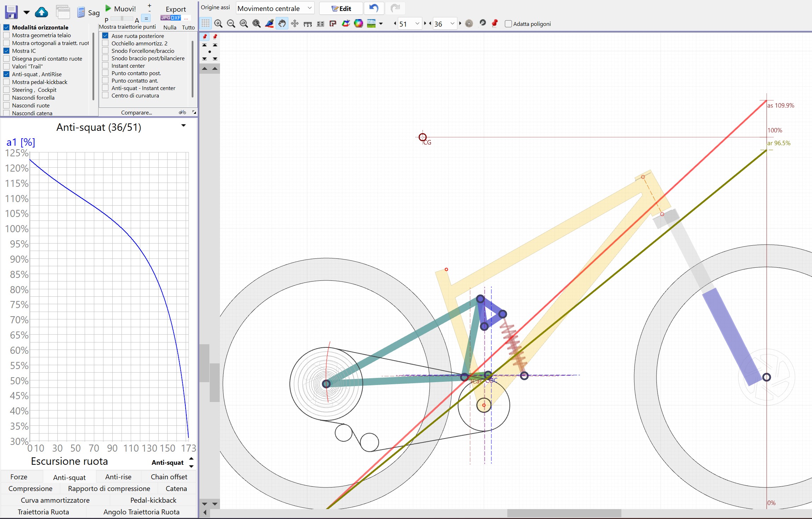Select the four-arrow move tool
812x519 pixels.
click(x=294, y=24)
